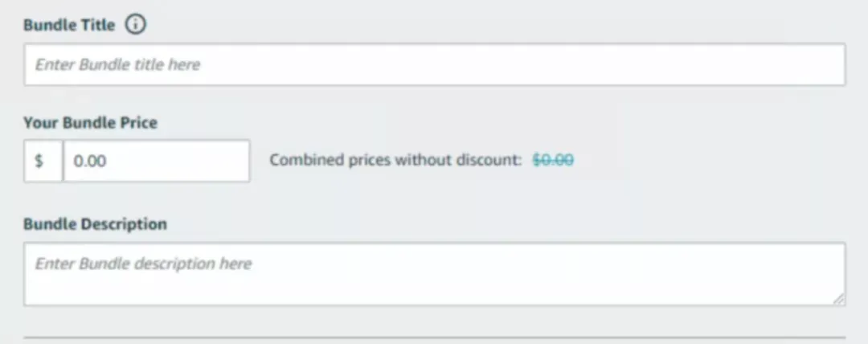Click the 'Enter Bundle title here' placeholder

coord(117,64)
